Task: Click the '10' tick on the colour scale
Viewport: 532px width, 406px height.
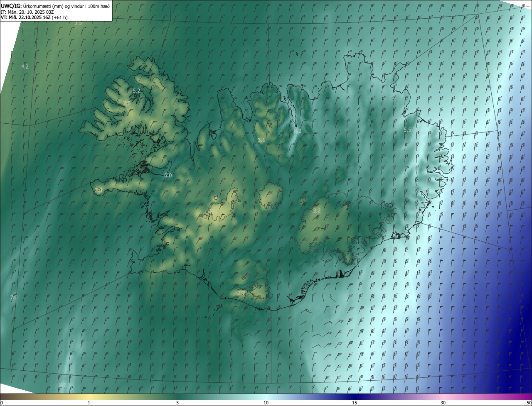Action: pyautogui.click(x=266, y=403)
